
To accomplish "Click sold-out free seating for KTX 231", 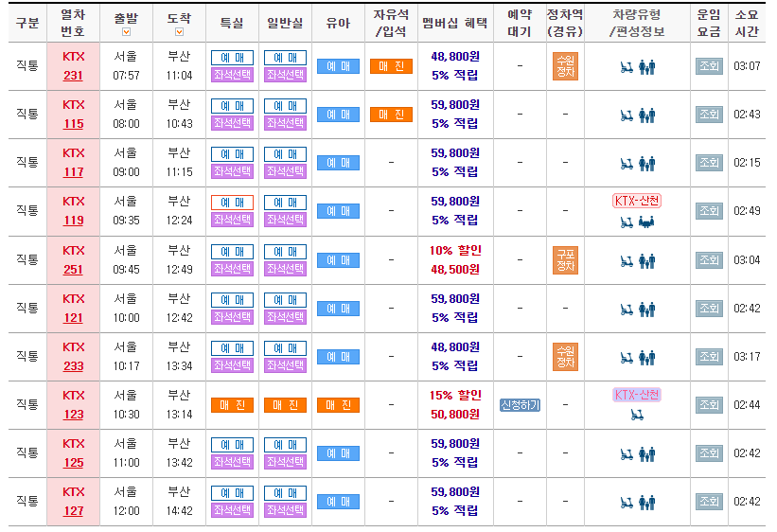I will pos(392,66).
